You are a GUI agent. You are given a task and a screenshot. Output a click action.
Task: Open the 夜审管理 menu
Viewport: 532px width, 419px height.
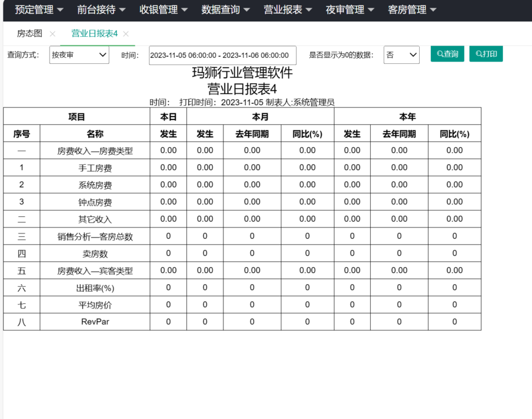coord(350,9)
